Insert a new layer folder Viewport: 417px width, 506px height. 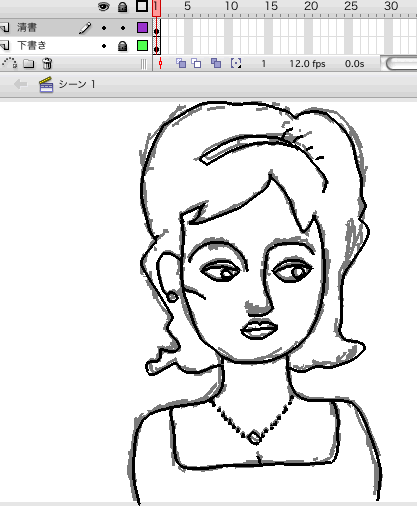point(29,63)
